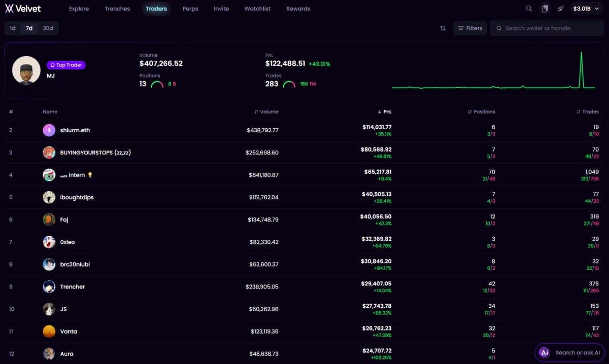Select the 1d time range

coord(13,28)
